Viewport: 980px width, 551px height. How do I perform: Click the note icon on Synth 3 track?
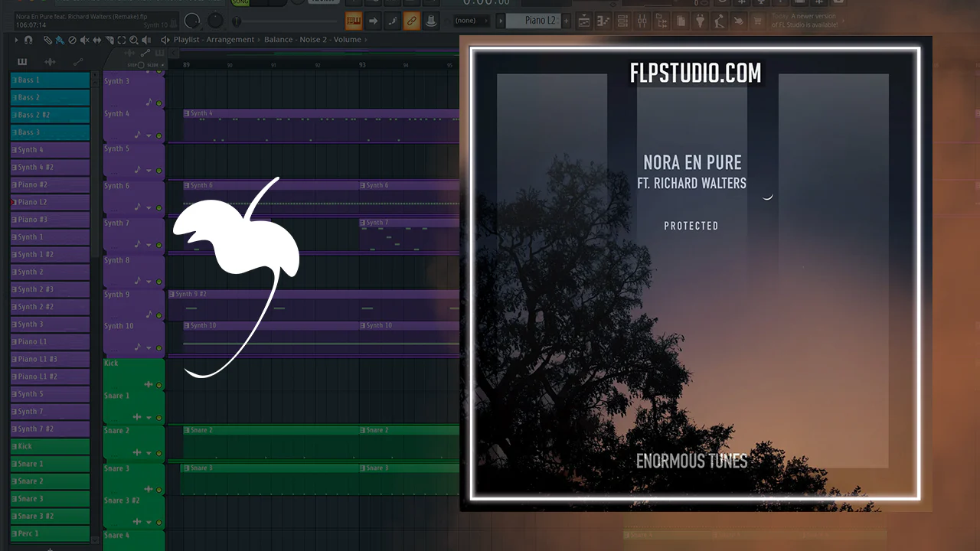click(149, 101)
